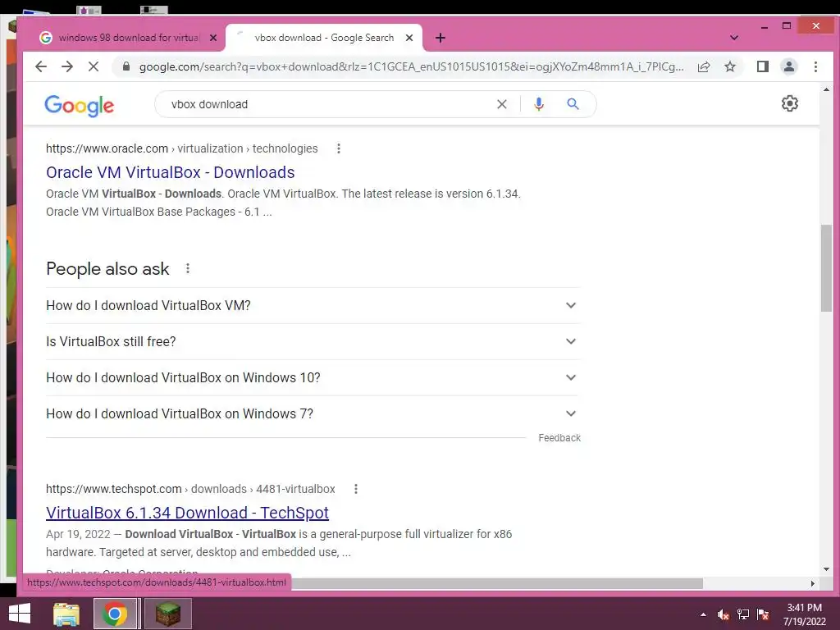840x630 pixels.
Task: Click the vertical scrollbar thumb
Action: pos(826,268)
